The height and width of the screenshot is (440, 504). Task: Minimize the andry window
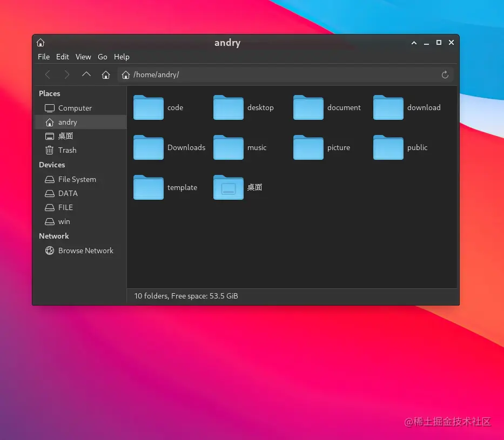point(427,43)
